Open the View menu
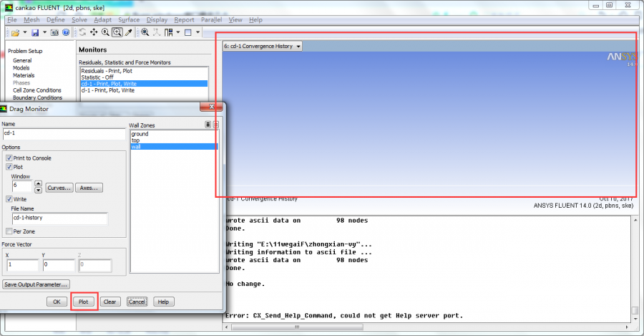Image resolution: width=644 pixels, height=336 pixels. pyautogui.click(x=235, y=20)
